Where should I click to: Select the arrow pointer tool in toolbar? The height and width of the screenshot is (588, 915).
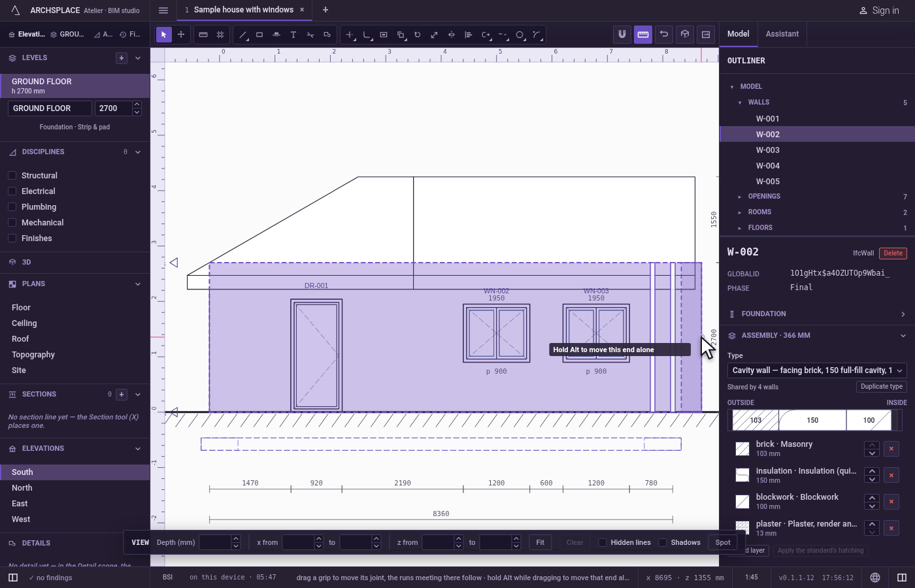(164, 35)
